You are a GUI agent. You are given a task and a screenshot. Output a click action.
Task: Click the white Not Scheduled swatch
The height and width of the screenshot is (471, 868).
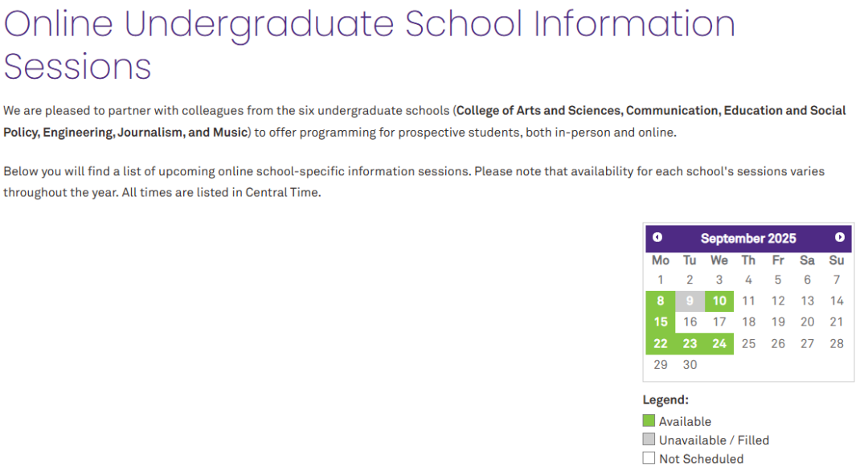(649, 458)
